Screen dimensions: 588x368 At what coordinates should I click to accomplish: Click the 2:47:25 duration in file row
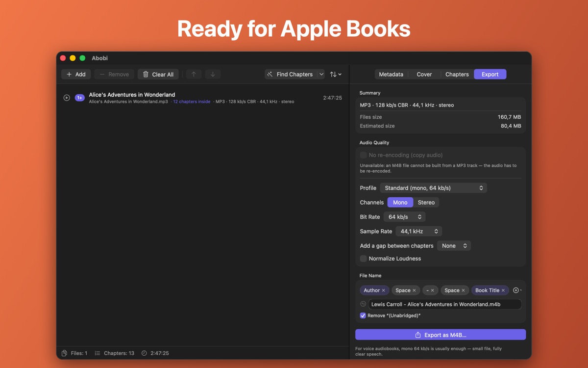tap(332, 98)
